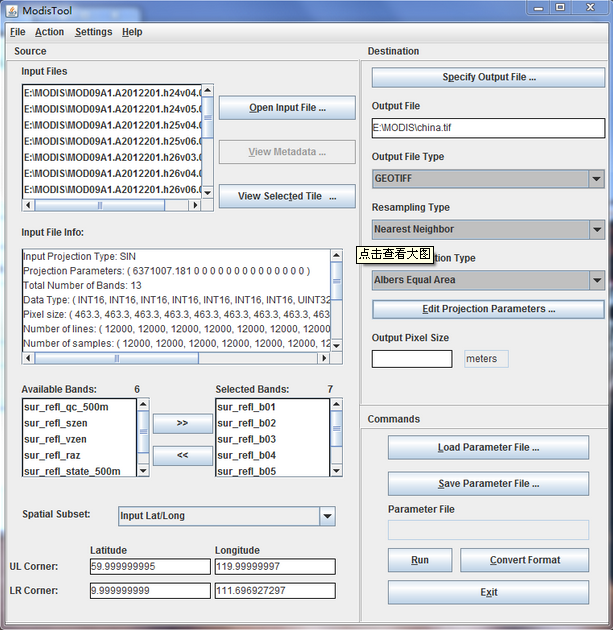
Task: Select sur_refl_b02 in Selected Bands
Action: (x=273, y=423)
